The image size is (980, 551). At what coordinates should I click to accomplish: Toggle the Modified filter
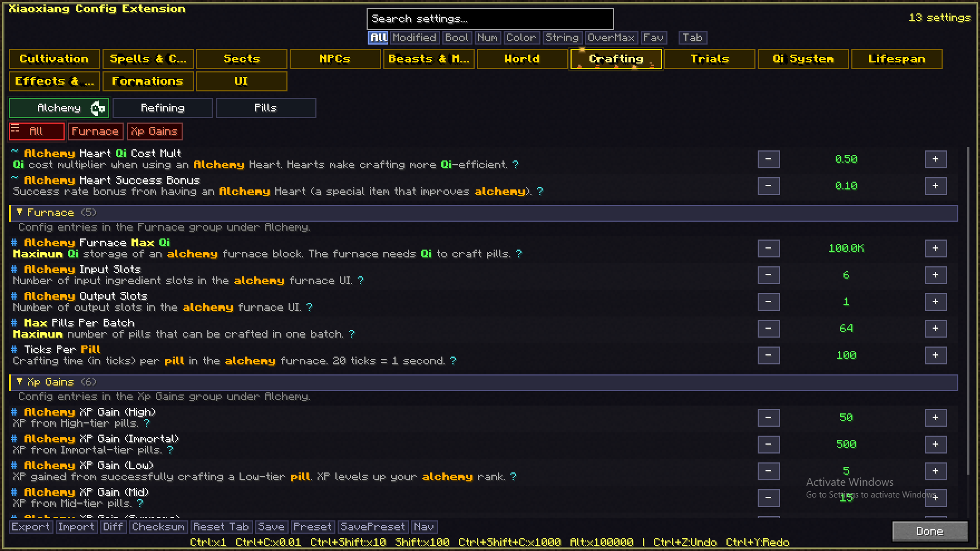coord(414,38)
